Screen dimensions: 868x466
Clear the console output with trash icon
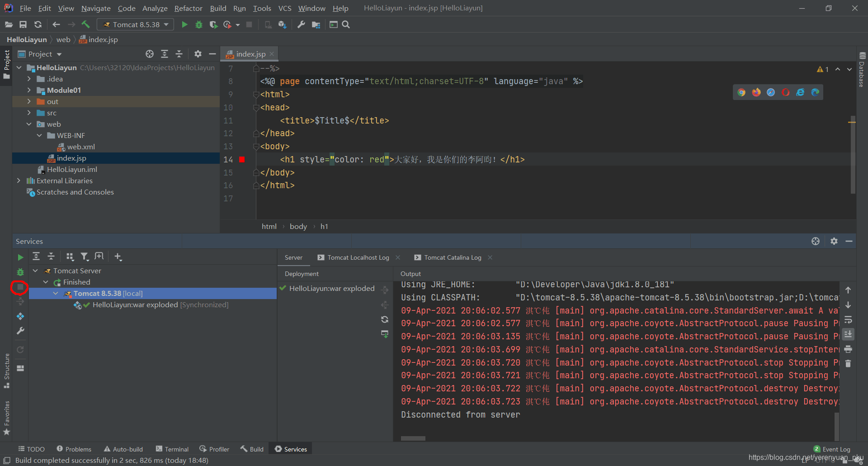click(x=848, y=363)
